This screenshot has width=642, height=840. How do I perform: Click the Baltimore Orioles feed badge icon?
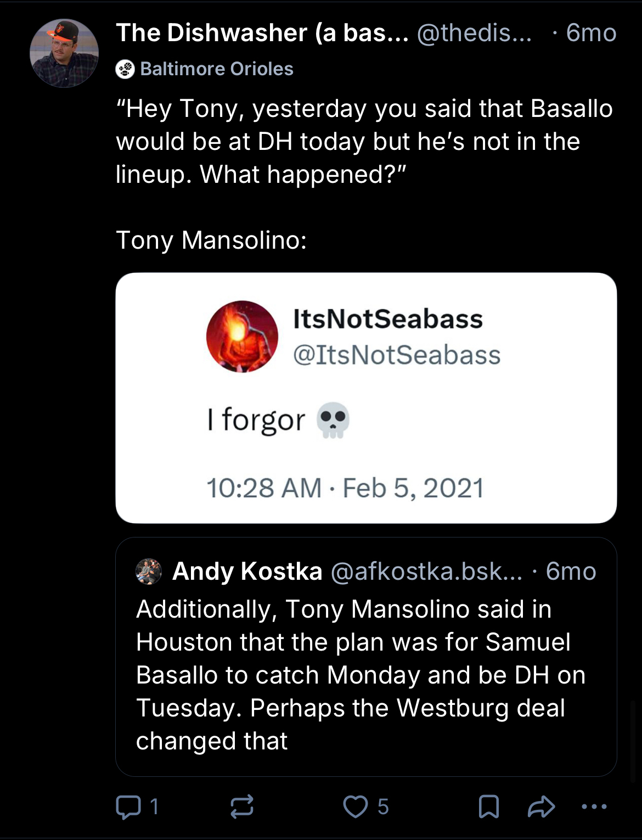125,69
